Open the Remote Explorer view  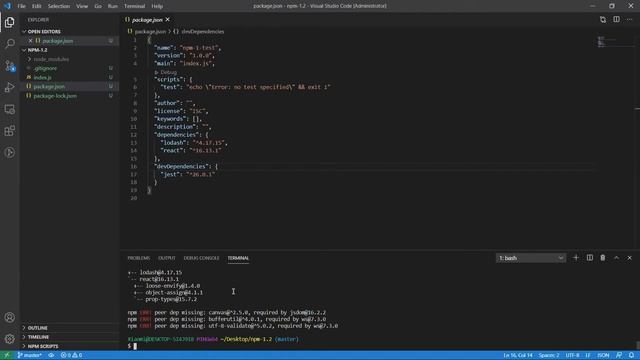(x=10, y=109)
